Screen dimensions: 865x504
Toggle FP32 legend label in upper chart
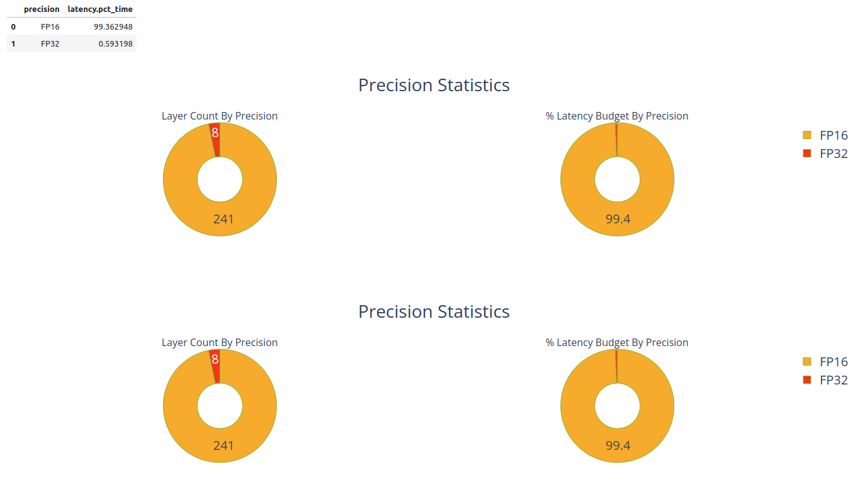tap(834, 154)
